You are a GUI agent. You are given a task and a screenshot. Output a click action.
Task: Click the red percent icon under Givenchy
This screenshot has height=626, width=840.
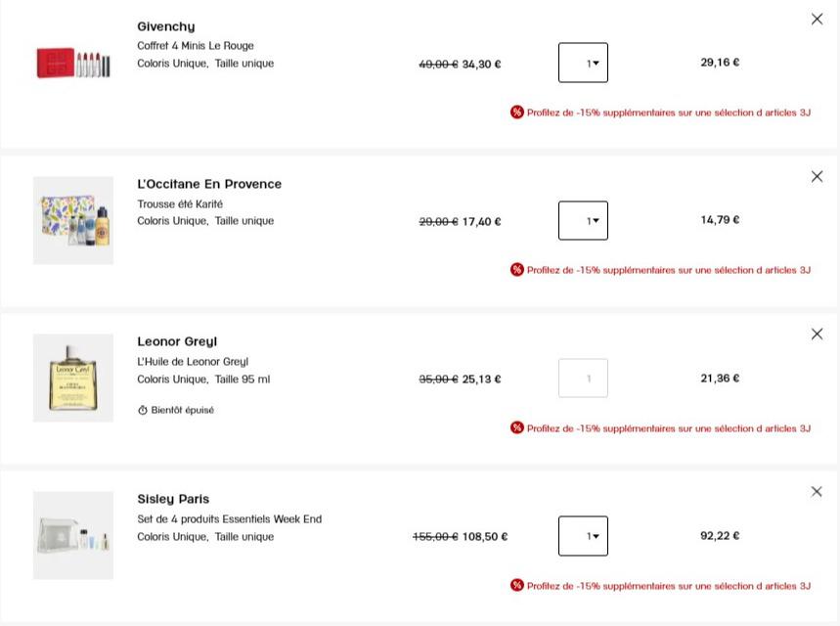[x=517, y=112]
